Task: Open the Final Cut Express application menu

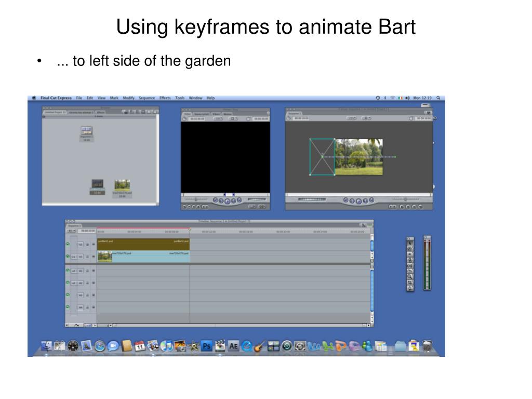Action: [56, 98]
